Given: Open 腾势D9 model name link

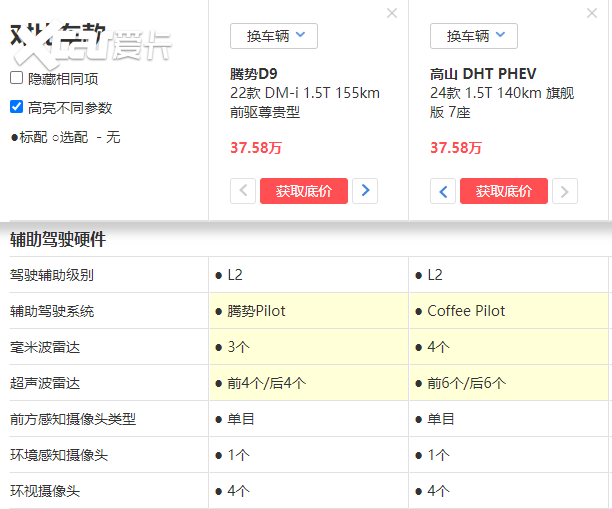Looking at the screenshot, I should tap(254, 74).
